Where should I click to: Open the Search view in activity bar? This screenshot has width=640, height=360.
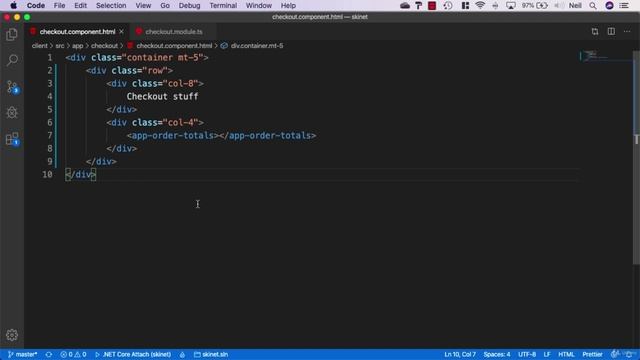click(12, 60)
